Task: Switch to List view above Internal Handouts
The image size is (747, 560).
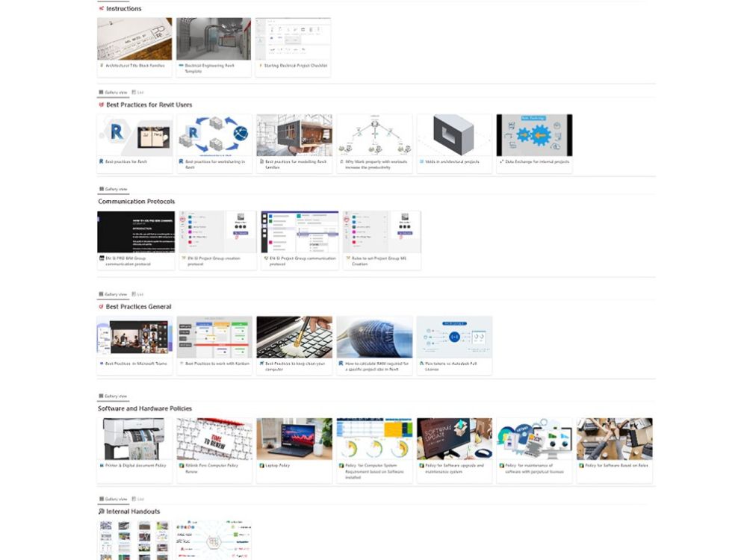Action: (x=137, y=499)
